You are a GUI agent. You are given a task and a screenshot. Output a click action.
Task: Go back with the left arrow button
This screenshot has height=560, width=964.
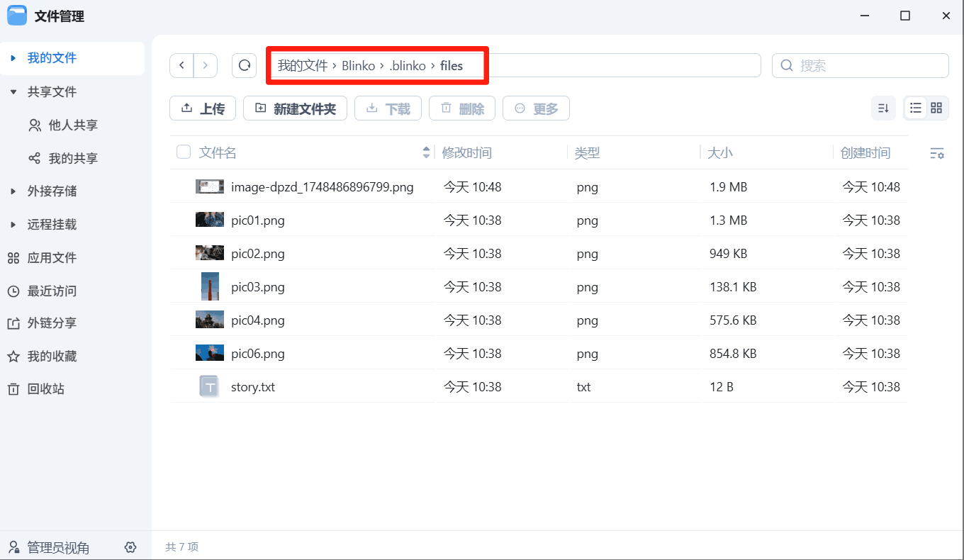point(182,65)
